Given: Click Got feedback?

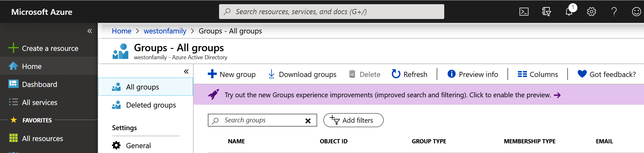Looking at the screenshot, I should coord(607,74).
